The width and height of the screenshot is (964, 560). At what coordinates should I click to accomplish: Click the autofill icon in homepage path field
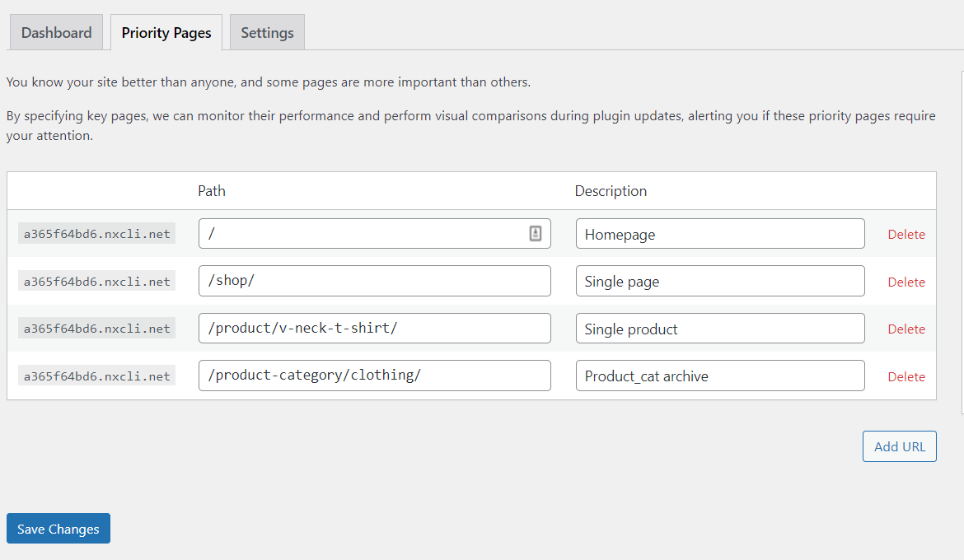(536, 234)
